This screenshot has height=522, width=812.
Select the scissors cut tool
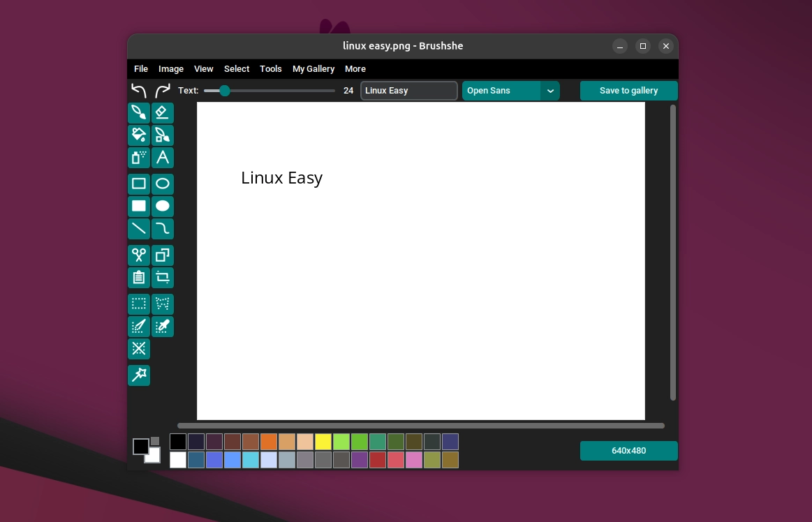[x=139, y=255]
